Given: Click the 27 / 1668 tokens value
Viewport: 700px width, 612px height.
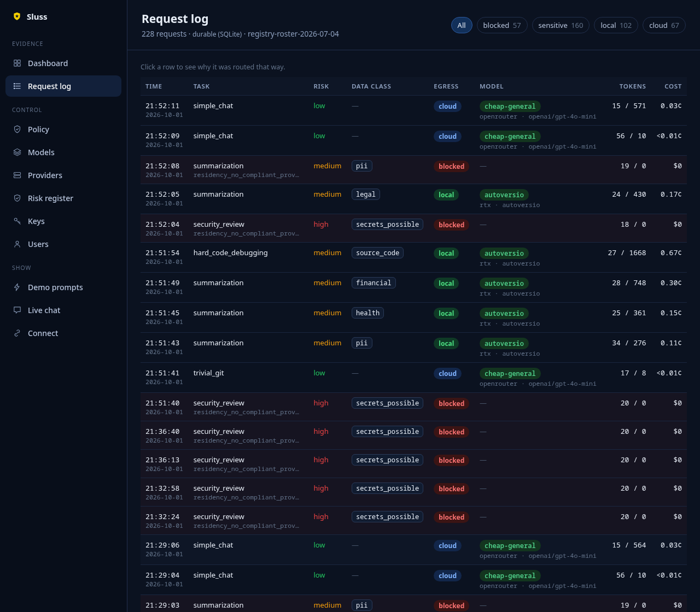Looking at the screenshot, I should 627,253.
